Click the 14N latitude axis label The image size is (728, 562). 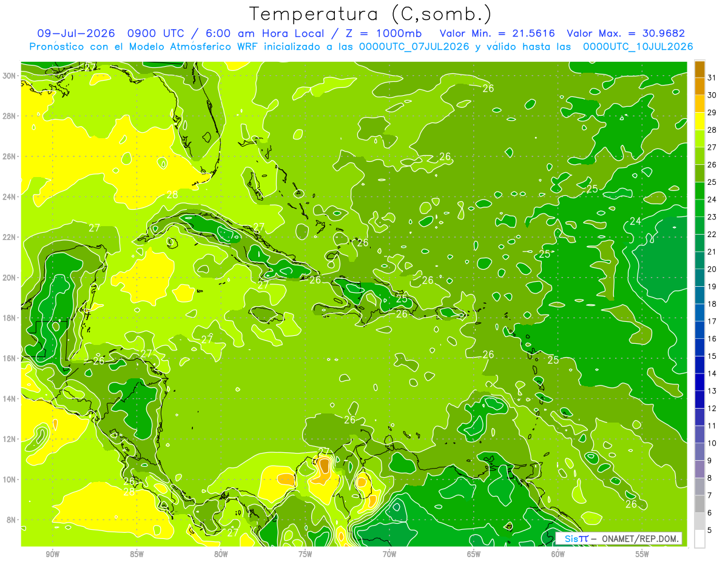pyautogui.click(x=10, y=399)
